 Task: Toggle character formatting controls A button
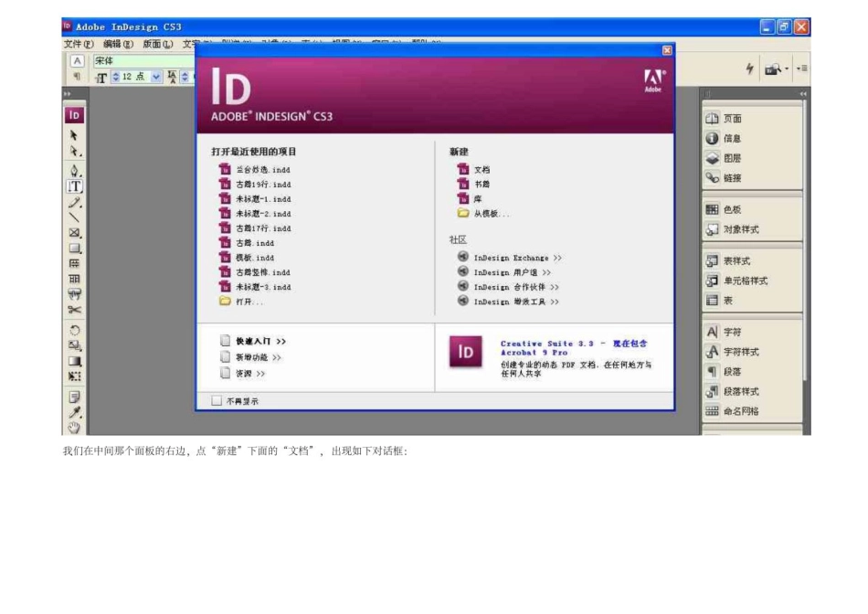point(77,61)
